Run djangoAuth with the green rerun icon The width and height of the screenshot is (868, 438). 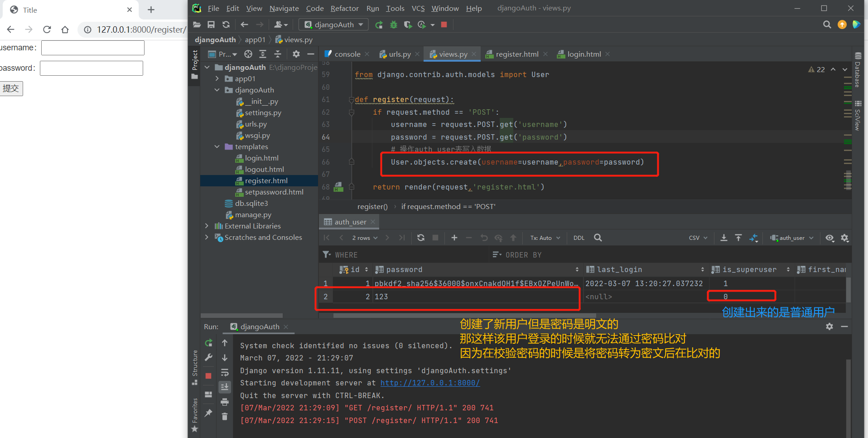click(379, 24)
